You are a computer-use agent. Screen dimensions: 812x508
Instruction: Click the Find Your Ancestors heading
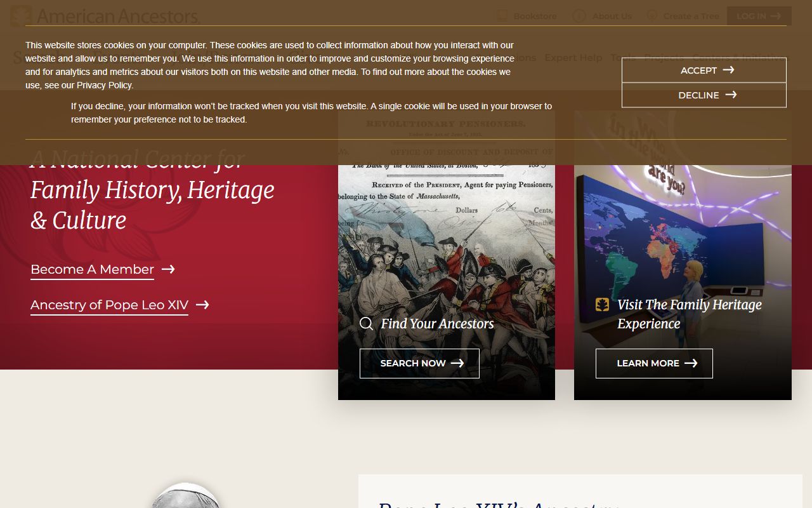[437, 324]
